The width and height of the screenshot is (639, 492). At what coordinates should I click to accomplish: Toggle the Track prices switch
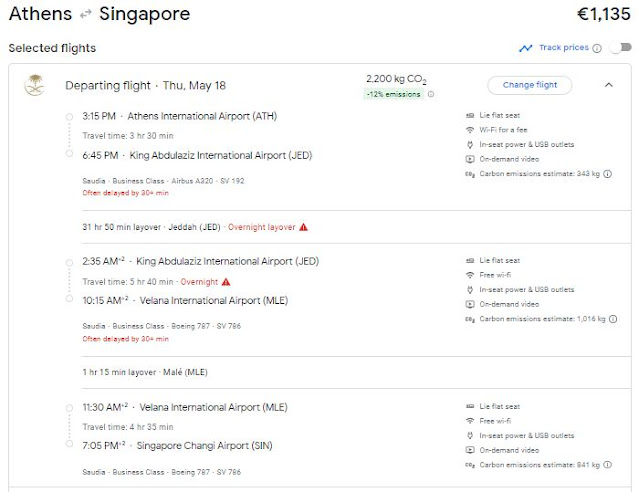click(621, 48)
